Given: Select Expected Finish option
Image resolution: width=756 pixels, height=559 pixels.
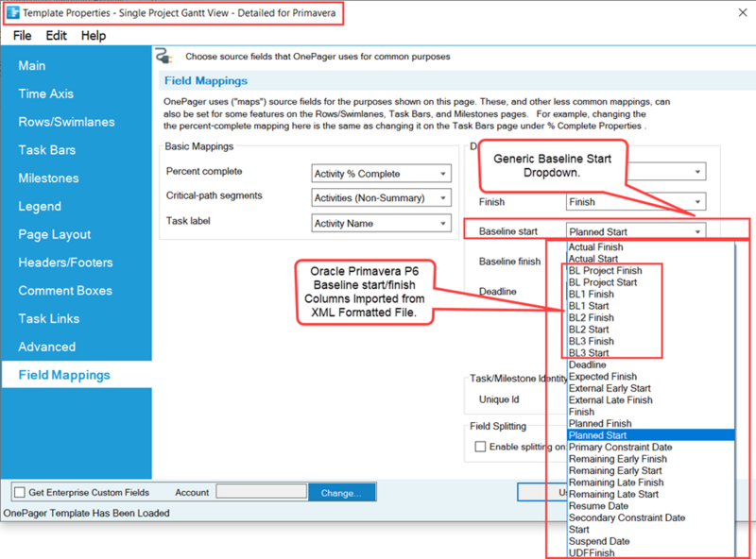Looking at the screenshot, I should (651, 377).
